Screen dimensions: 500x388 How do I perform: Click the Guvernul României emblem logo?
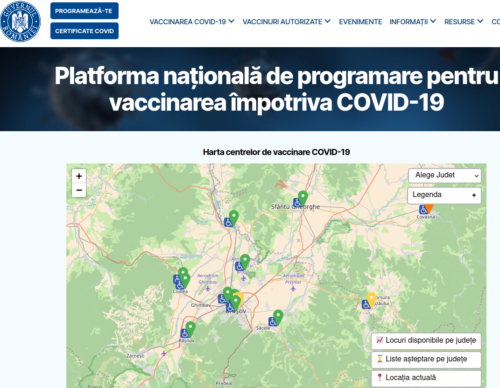(x=20, y=21)
